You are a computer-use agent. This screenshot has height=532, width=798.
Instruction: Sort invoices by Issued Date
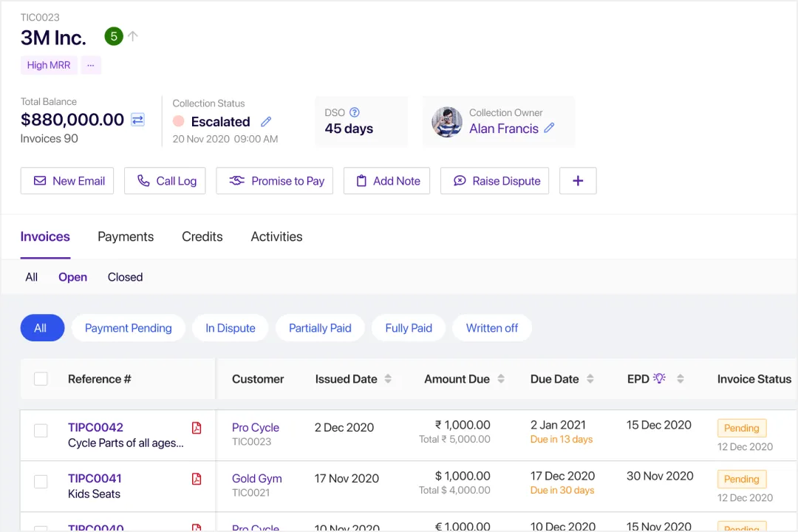click(x=387, y=378)
